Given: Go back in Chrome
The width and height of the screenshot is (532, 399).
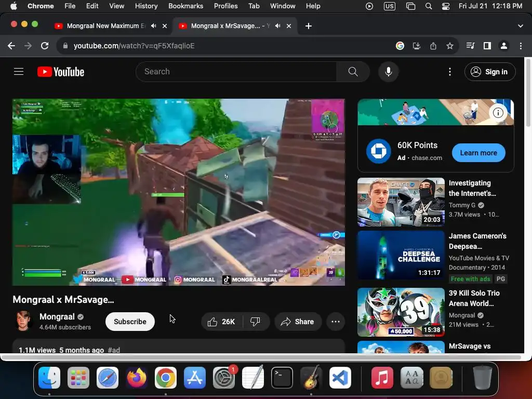Looking at the screenshot, I should coord(11,46).
